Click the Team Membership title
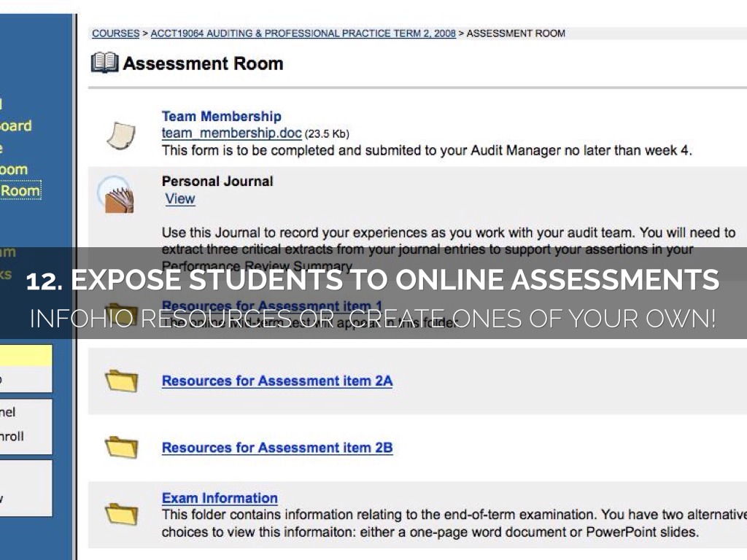This screenshot has width=747, height=560. [221, 117]
